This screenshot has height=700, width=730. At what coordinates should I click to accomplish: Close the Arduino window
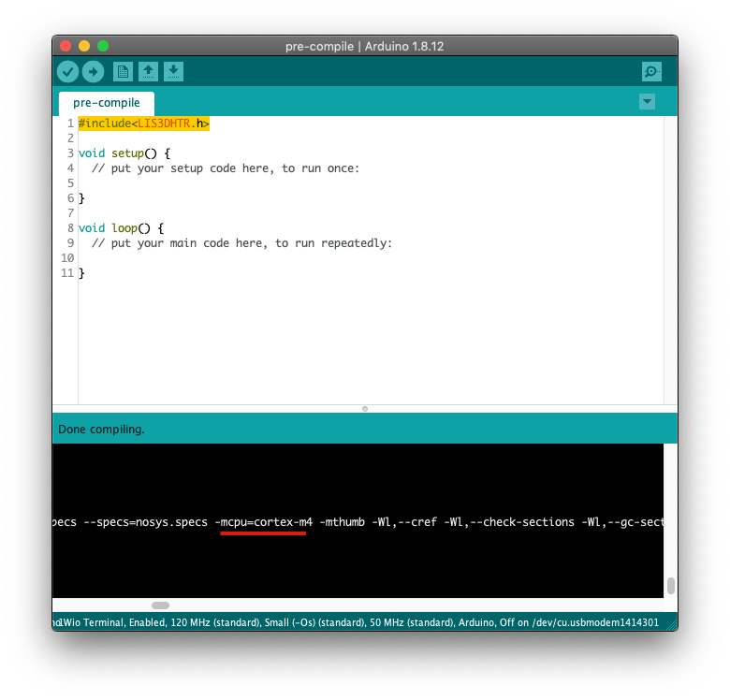[66, 46]
